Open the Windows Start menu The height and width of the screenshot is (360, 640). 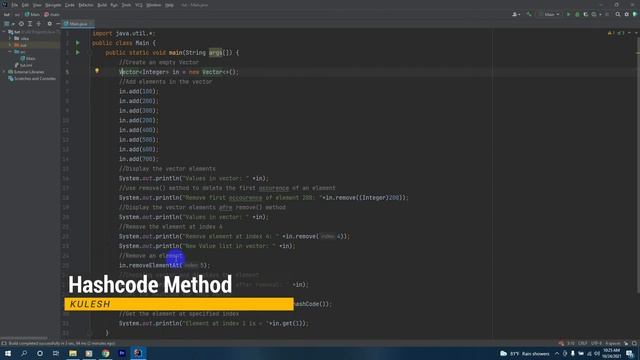click(8, 353)
